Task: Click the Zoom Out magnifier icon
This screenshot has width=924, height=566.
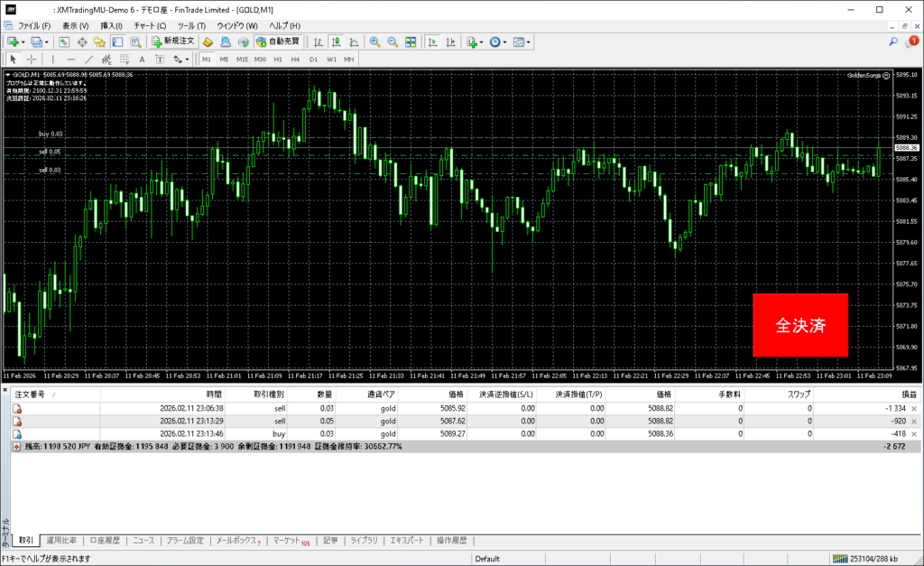Action: [x=393, y=42]
